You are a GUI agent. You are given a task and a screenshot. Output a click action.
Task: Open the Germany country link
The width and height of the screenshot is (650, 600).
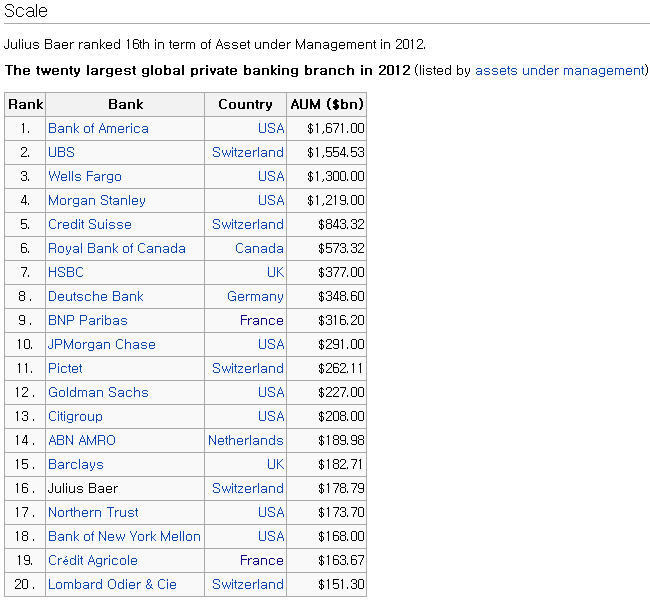click(255, 296)
